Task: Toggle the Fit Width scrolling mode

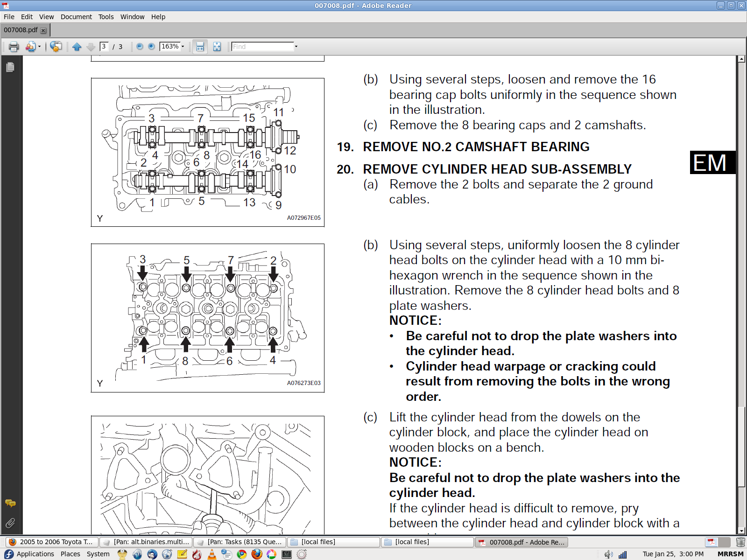Action: click(x=200, y=47)
